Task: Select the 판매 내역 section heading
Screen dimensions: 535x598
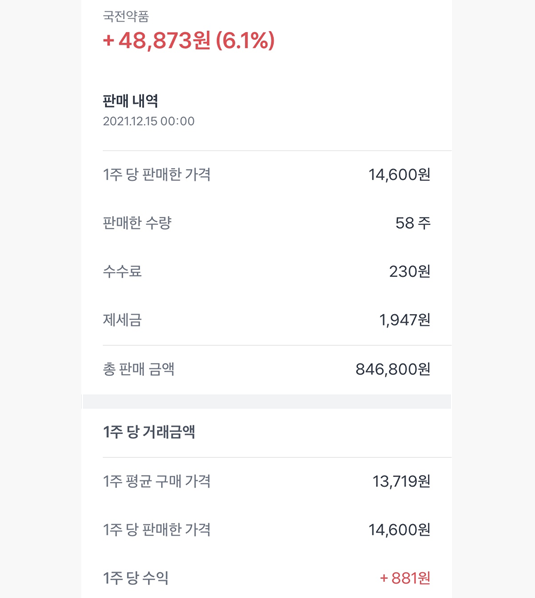Action: pyautogui.click(x=130, y=101)
